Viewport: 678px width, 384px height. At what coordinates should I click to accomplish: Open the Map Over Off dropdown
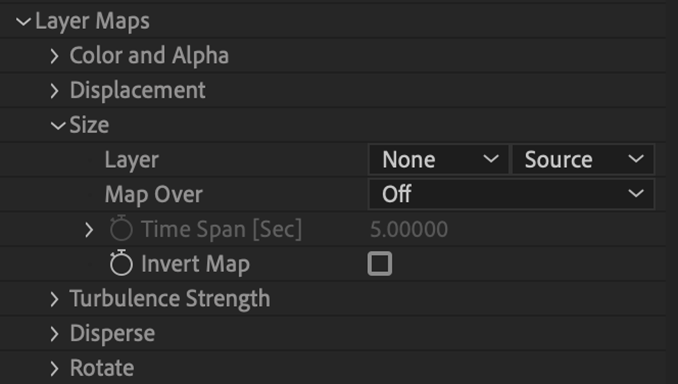pos(512,194)
